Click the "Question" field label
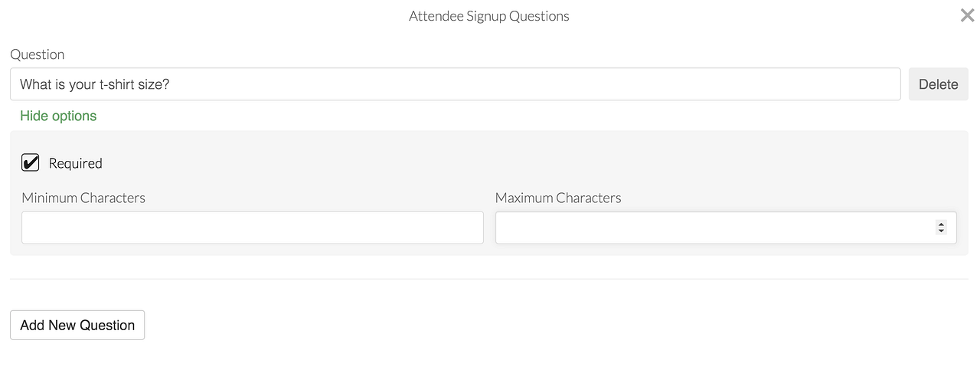This screenshot has width=980, height=370. (x=37, y=54)
